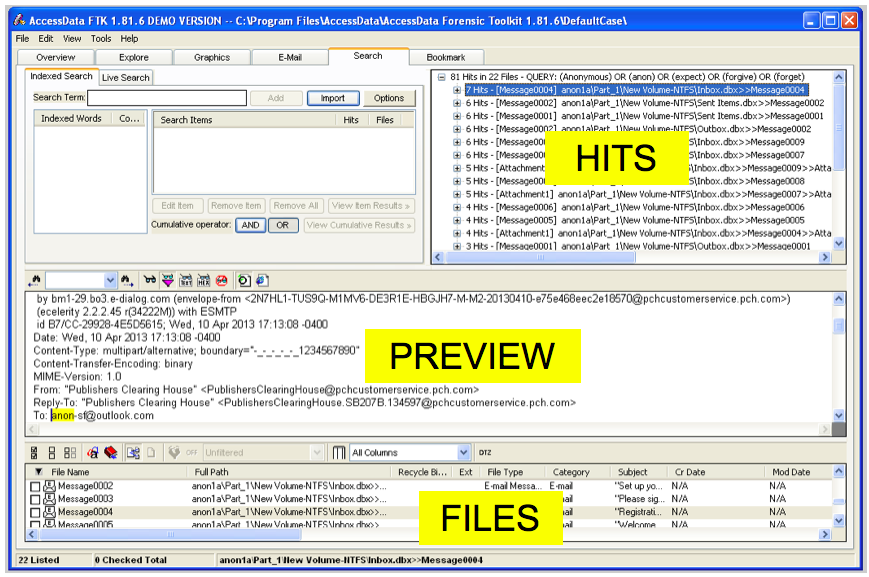The height and width of the screenshot is (577, 869).
Task: Click the Remove All button
Action: click(x=296, y=206)
